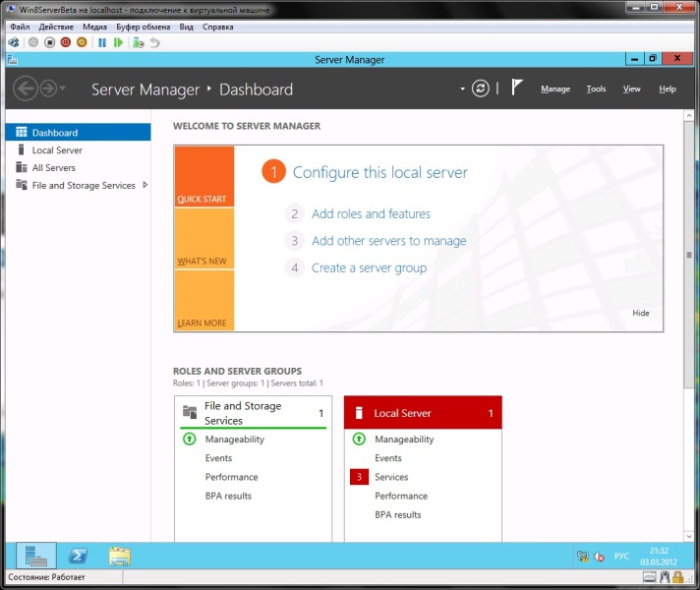Open the Notifications flag
The height and width of the screenshot is (590, 700).
tap(517, 88)
